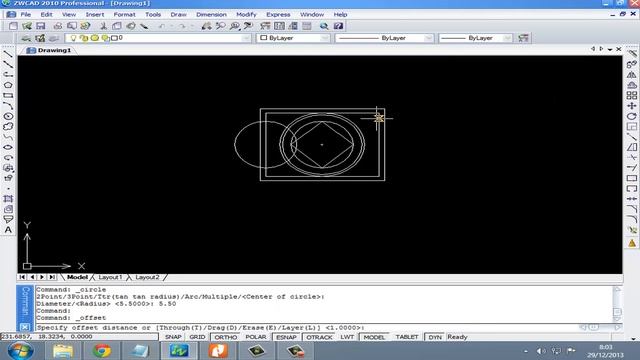Select the Line draw tool
Screen dimensions: 640x360
pos(8,54)
